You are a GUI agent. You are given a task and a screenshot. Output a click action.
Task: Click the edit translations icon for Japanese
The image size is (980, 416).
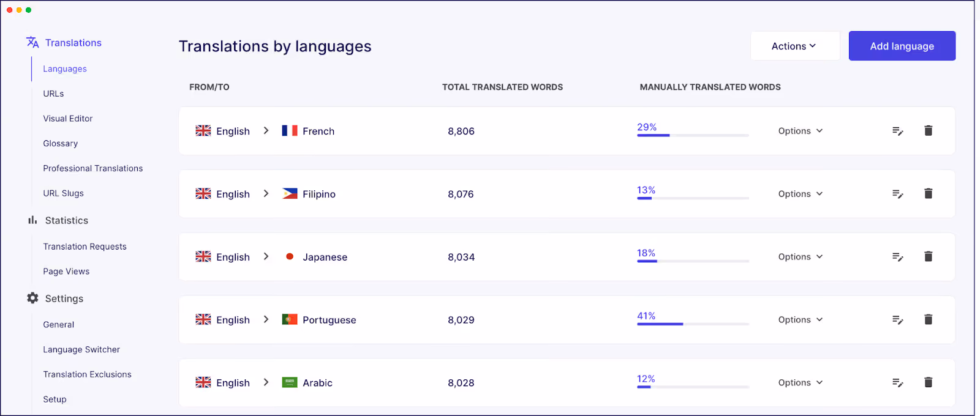tap(898, 257)
